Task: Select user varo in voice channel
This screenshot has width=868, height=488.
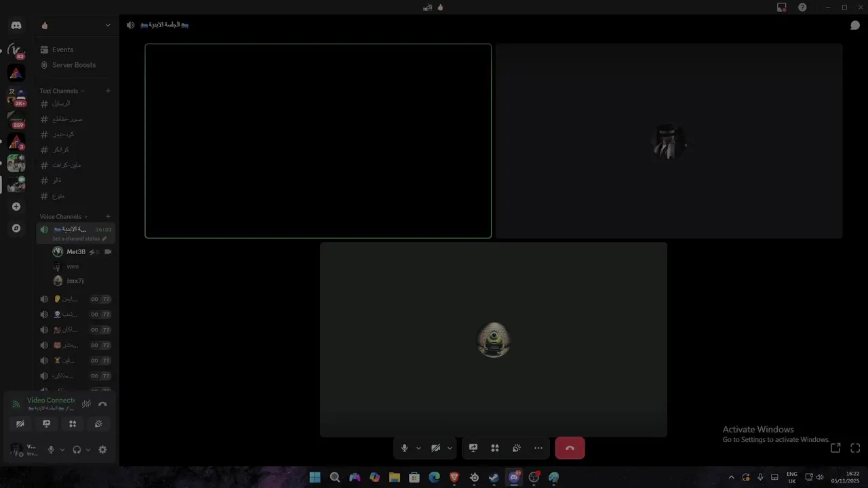Action: click(x=82, y=266)
